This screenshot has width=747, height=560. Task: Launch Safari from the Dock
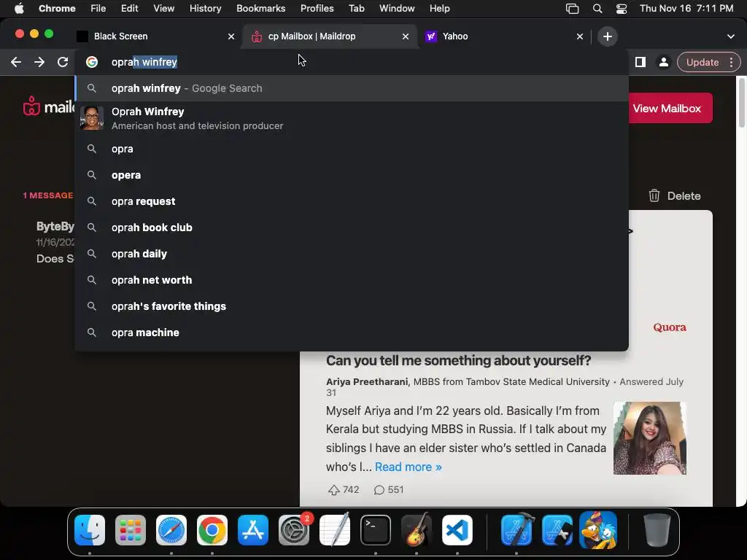(171, 530)
